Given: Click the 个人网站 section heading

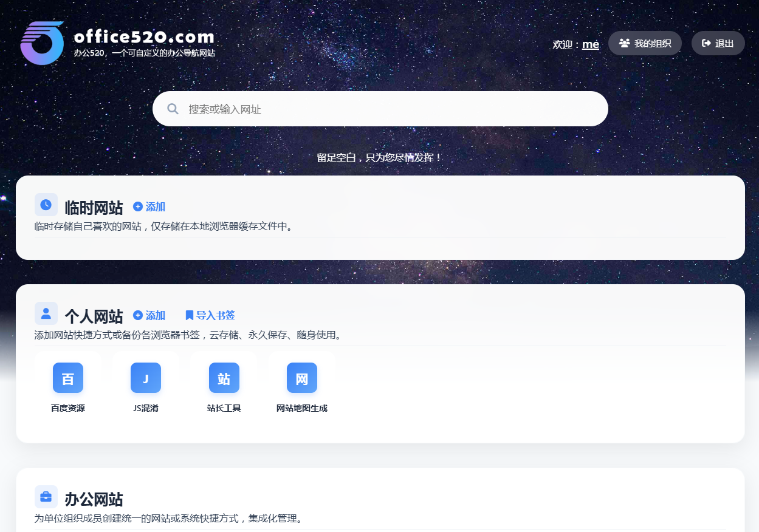Looking at the screenshot, I should pos(94,316).
